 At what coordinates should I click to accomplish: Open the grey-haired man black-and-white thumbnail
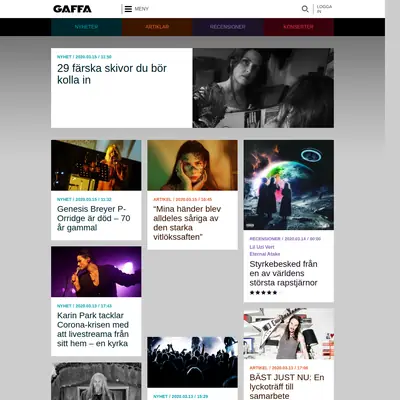(x=96, y=381)
